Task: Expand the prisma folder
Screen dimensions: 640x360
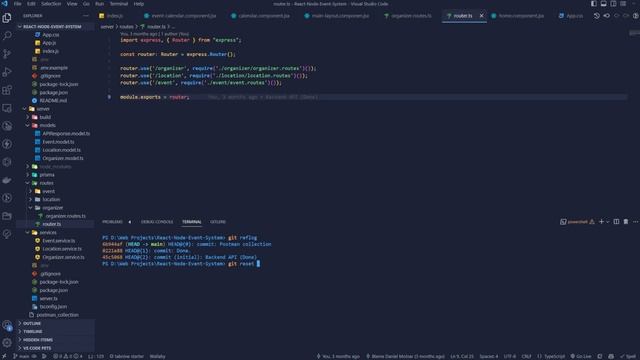Action: (x=55, y=175)
